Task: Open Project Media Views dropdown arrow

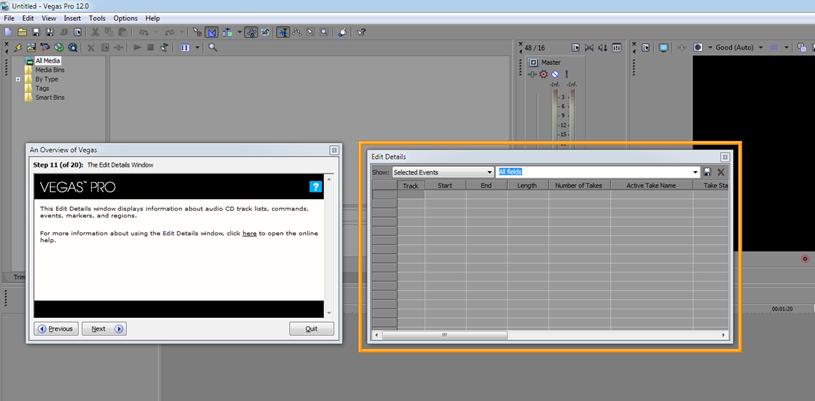Action: 198,47
